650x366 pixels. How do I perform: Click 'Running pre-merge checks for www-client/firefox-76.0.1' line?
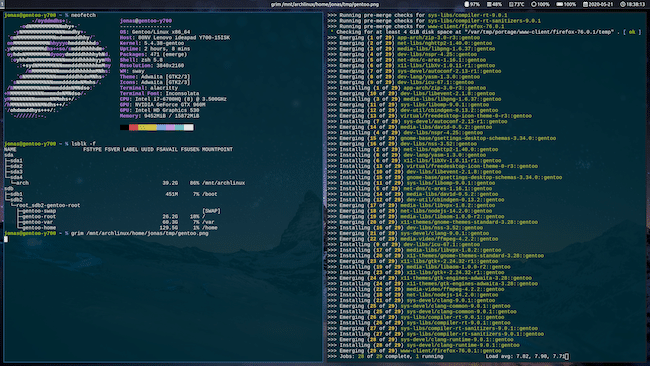(x=416, y=26)
